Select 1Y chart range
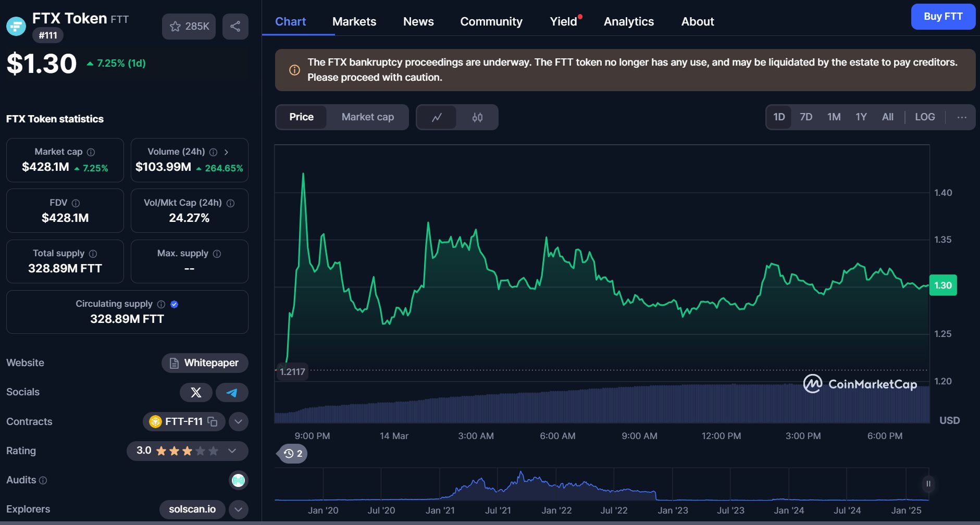This screenshot has width=980, height=525. 861,117
